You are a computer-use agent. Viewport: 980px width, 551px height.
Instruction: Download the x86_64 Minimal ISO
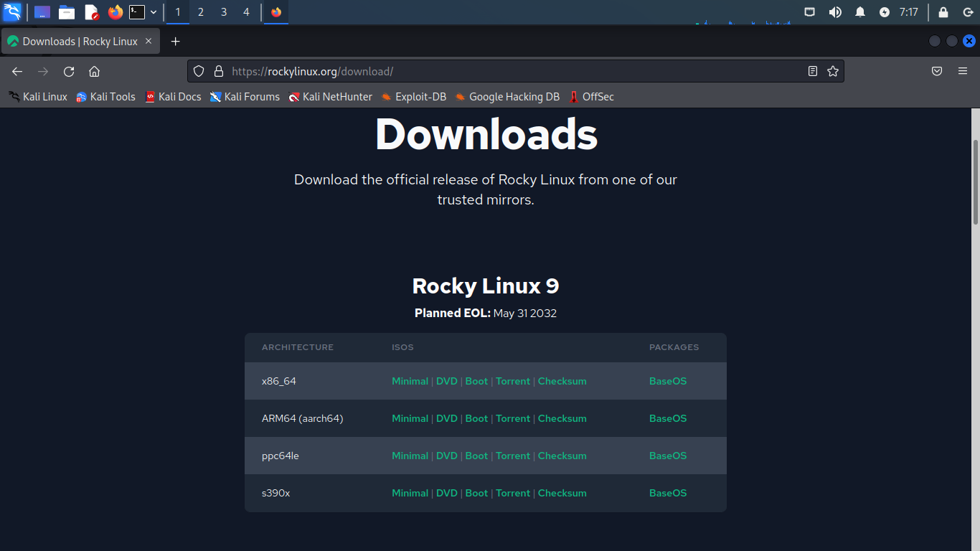click(410, 381)
